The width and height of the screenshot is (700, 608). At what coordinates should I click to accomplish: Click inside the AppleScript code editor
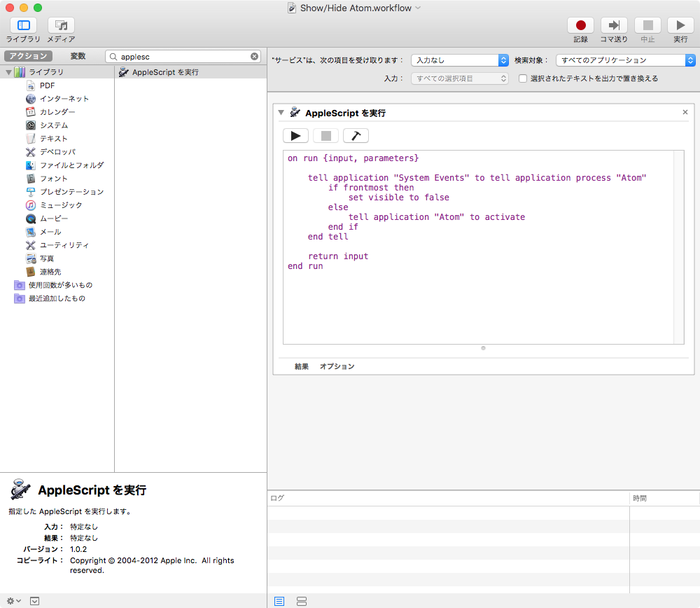(478, 247)
